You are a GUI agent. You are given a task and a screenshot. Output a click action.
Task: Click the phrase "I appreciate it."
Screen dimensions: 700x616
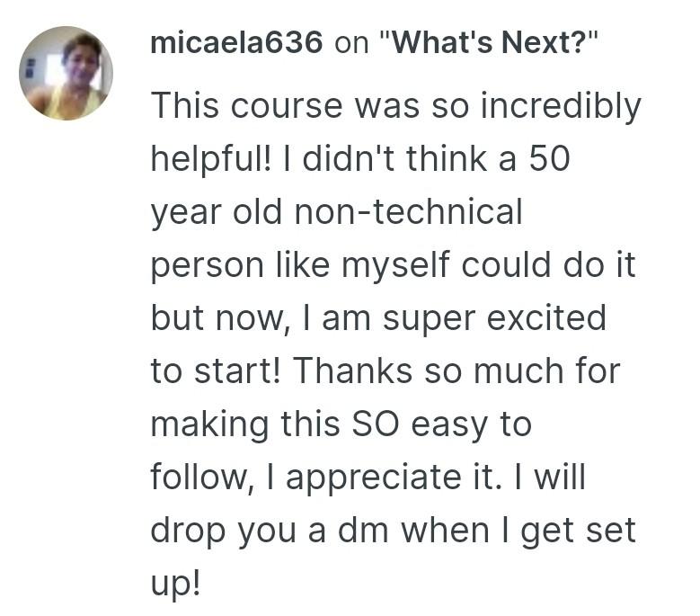[383, 478]
